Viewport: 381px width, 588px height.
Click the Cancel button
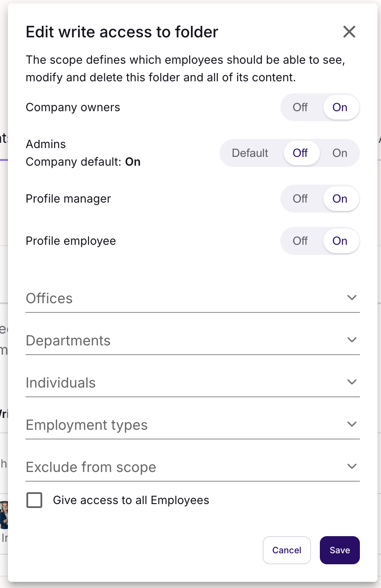click(x=287, y=550)
